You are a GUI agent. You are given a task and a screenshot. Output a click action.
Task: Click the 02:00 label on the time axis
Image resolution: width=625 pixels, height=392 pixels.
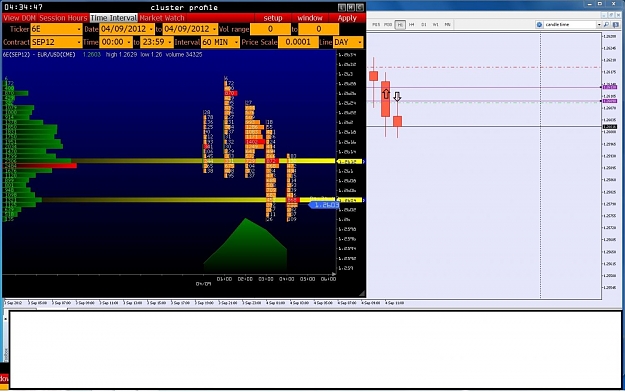(245, 279)
